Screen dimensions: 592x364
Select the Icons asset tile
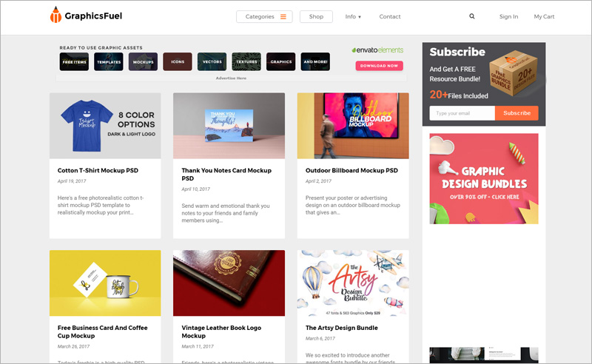tap(178, 61)
